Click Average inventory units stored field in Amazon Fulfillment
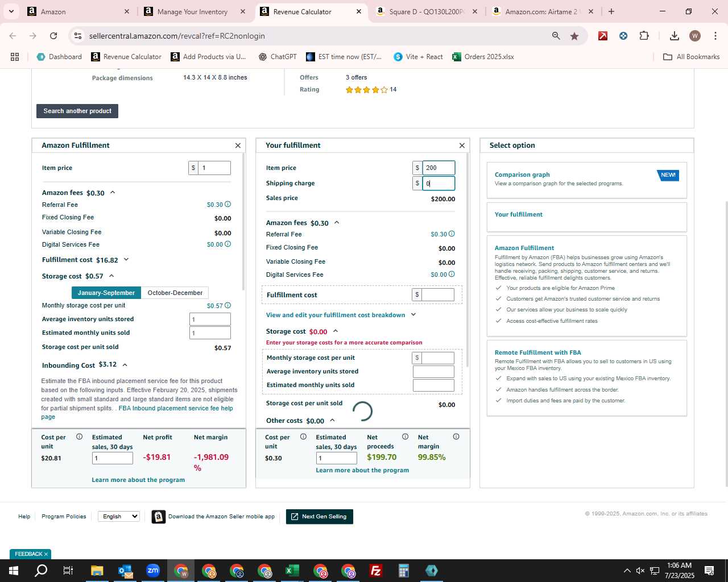Image resolution: width=728 pixels, height=582 pixels. pos(210,319)
